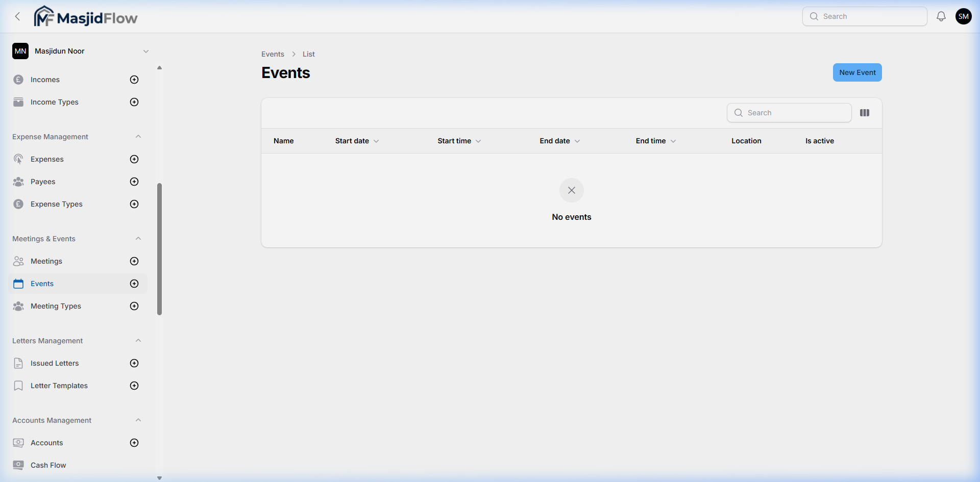This screenshot has width=980, height=482.
Task: Click the plus icon next to Payees
Action: pos(134,182)
